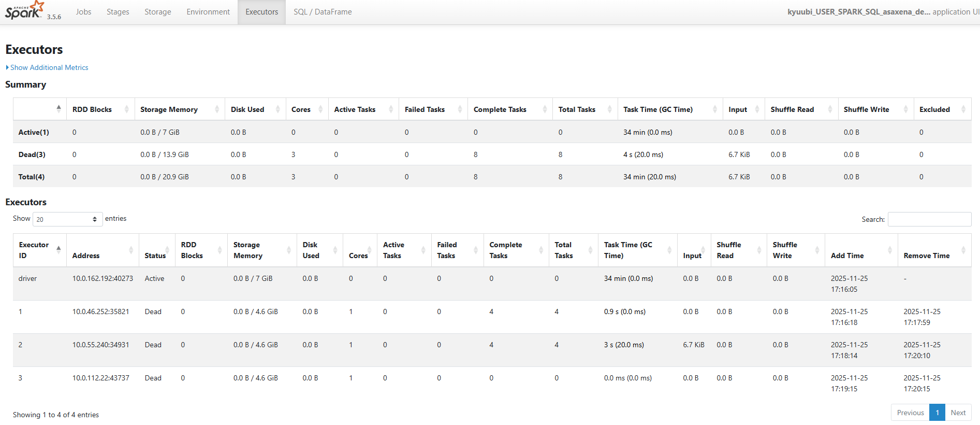Sort executors table by Shuffle Write icon

pyautogui.click(x=817, y=250)
